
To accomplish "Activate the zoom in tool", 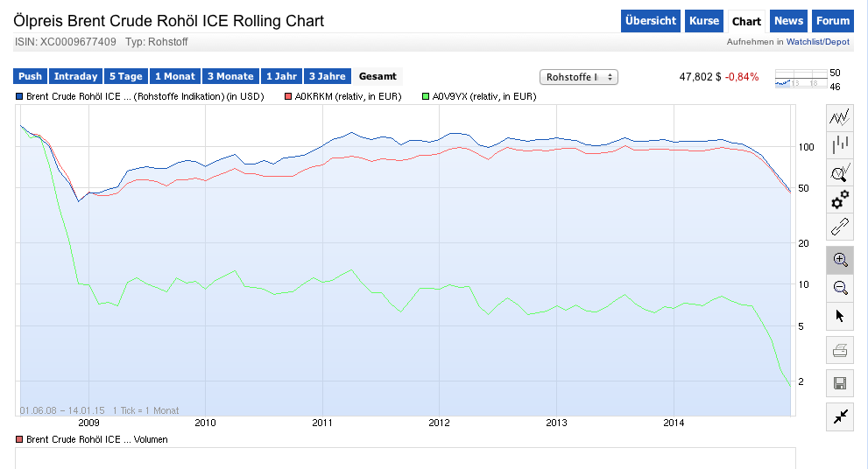I will coord(840,260).
